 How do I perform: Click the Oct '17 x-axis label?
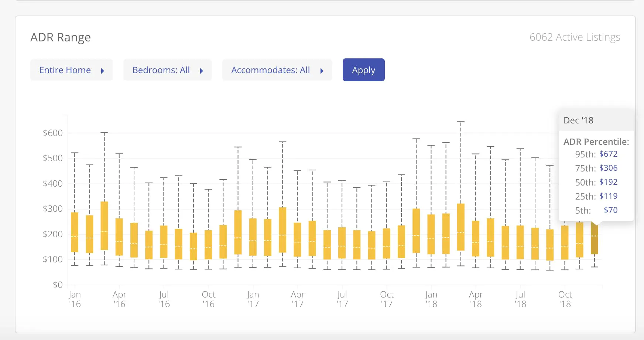click(387, 299)
